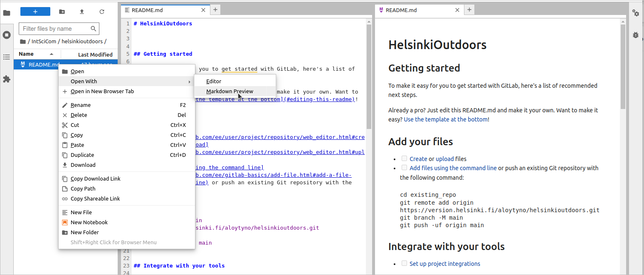
Task: Click 'git push -uf origin main' in preview
Action: tap(442, 225)
